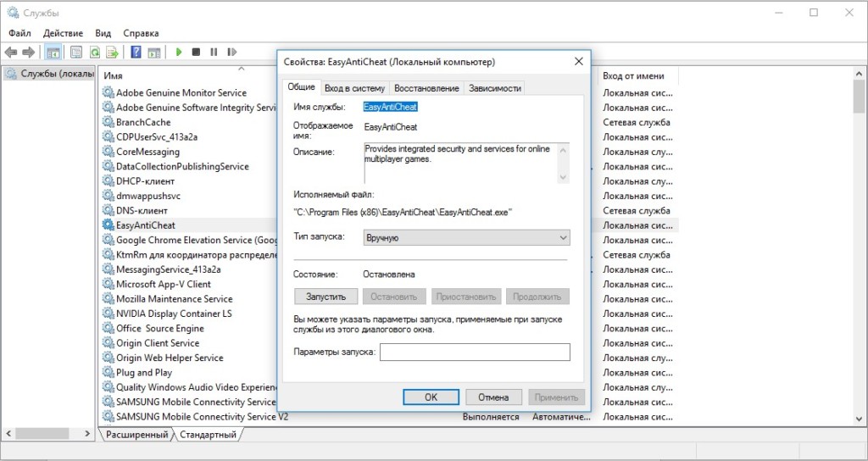
Task: Open the Справка menu
Action: (x=142, y=33)
